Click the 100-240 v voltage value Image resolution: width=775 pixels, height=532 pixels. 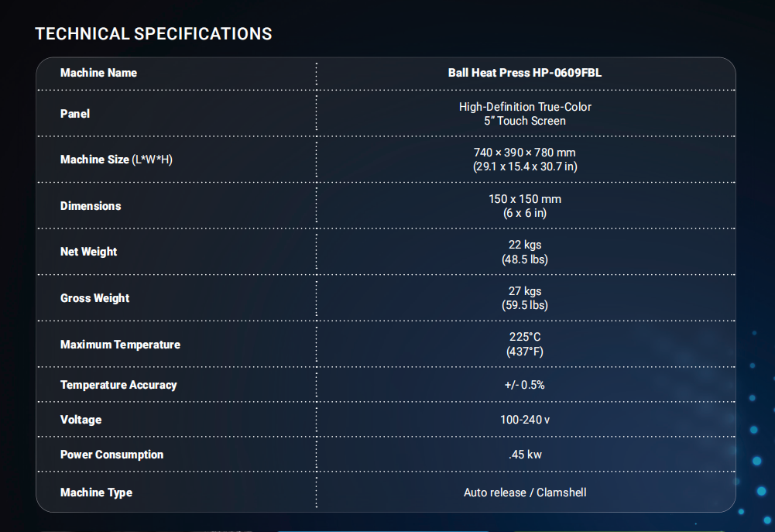525,420
